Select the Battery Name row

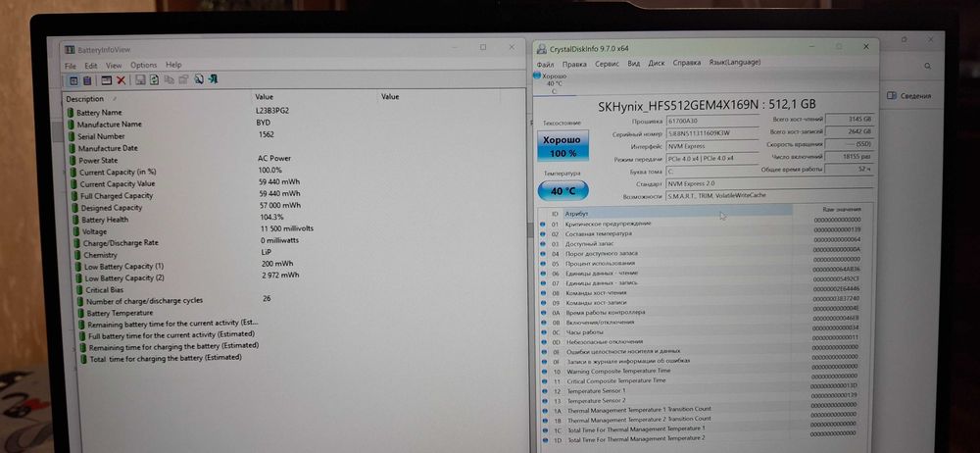click(294, 112)
